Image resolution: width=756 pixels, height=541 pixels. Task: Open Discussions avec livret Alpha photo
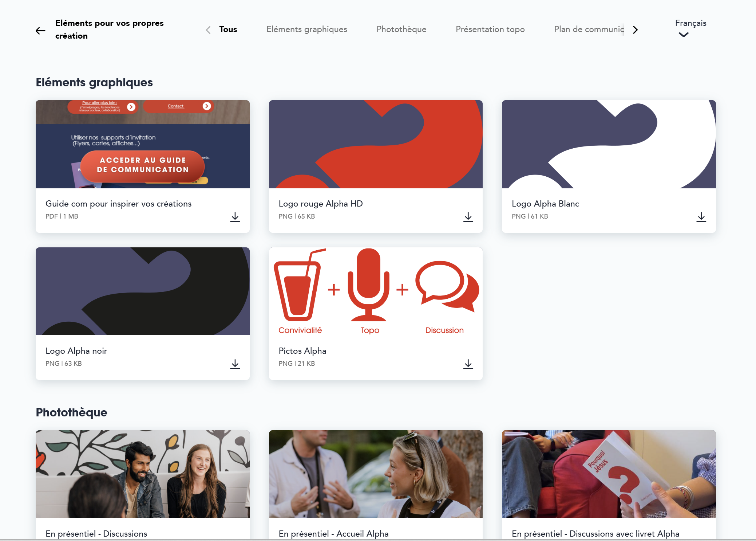pyautogui.click(x=609, y=474)
